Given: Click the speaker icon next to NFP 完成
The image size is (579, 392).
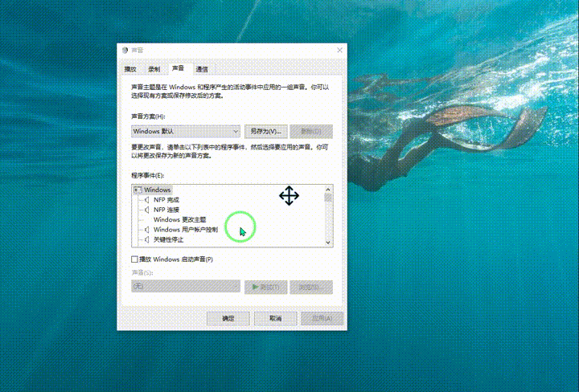Looking at the screenshot, I should 147,200.
